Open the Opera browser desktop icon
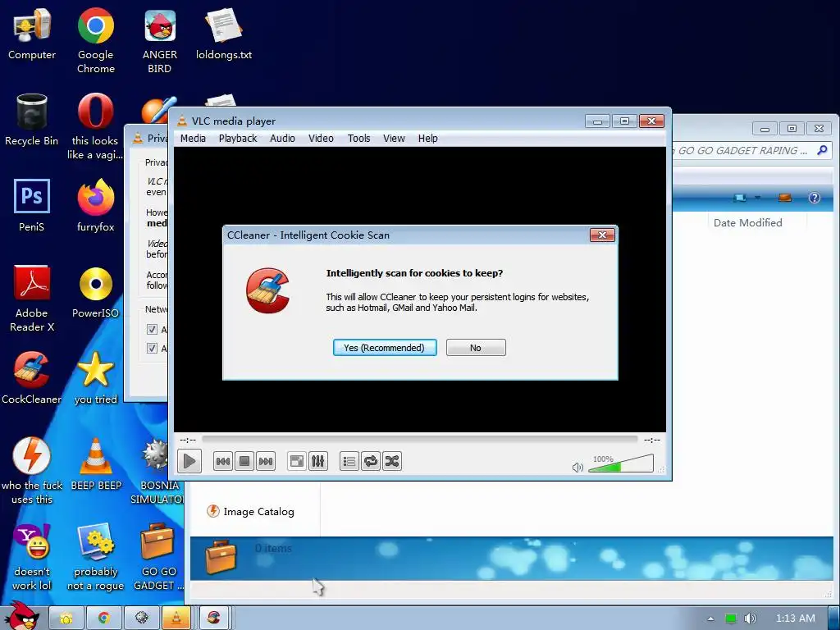 [95, 126]
